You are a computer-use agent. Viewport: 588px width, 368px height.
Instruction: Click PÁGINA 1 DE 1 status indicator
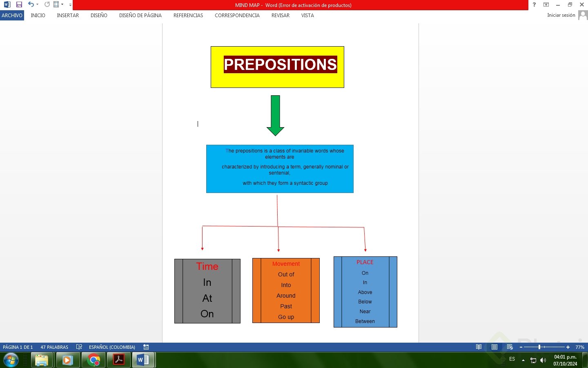tap(18, 347)
